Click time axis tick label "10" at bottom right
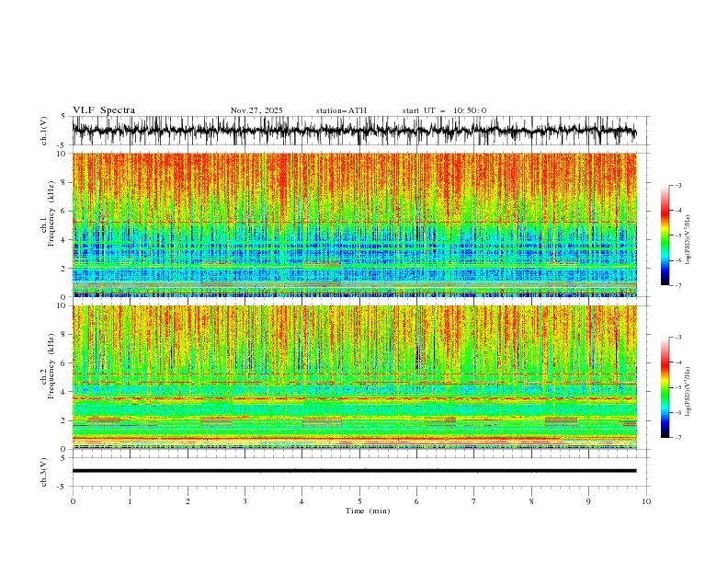728x563 pixels. 646,501
